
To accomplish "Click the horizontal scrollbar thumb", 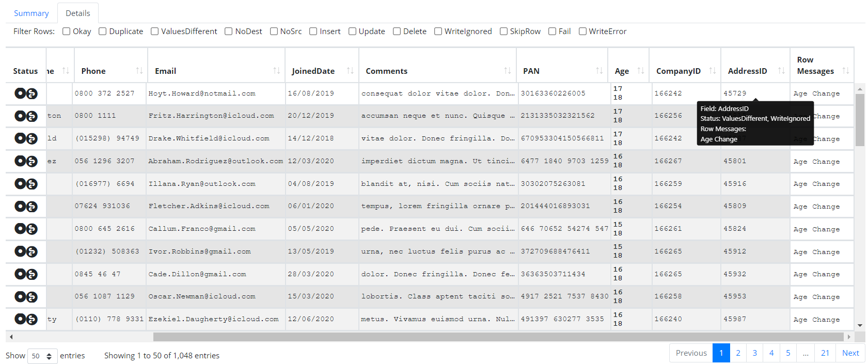I will coord(498,337).
